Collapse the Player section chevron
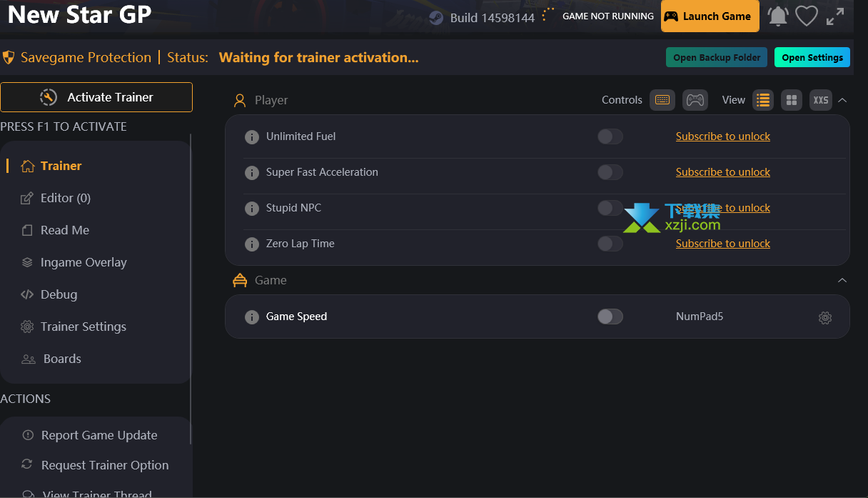 click(x=842, y=100)
